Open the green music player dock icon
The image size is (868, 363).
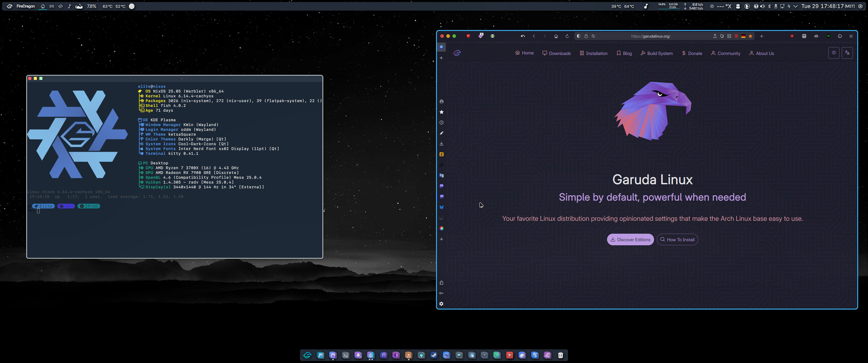pyautogui.click(x=497, y=355)
